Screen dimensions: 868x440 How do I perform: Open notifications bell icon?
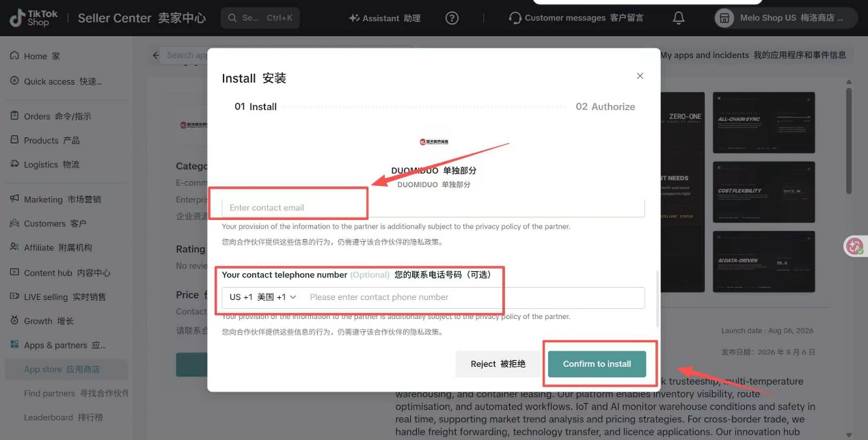pyautogui.click(x=679, y=18)
